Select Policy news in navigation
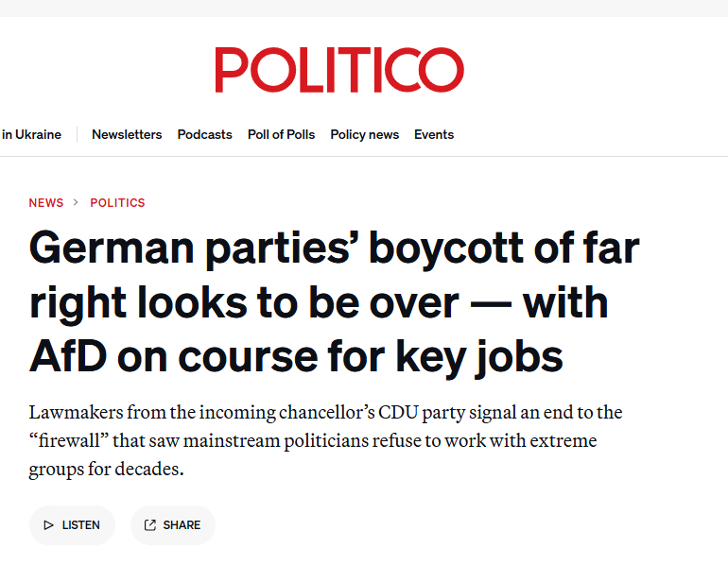Screen dimensions: 728x565 [x=364, y=135]
